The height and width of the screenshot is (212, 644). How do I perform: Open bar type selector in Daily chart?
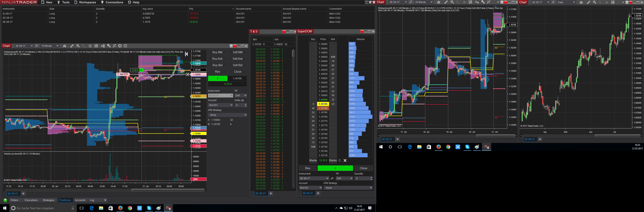[x=581, y=2]
